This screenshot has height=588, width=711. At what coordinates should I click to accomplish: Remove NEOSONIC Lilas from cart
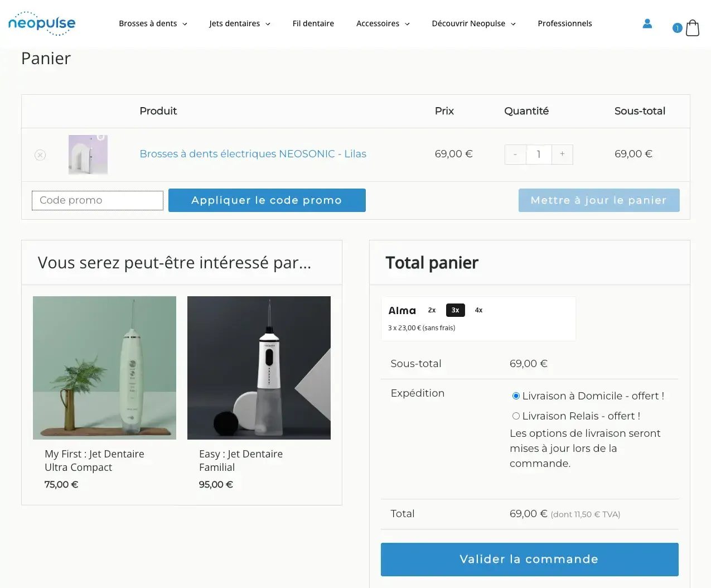tap(40, 155)
